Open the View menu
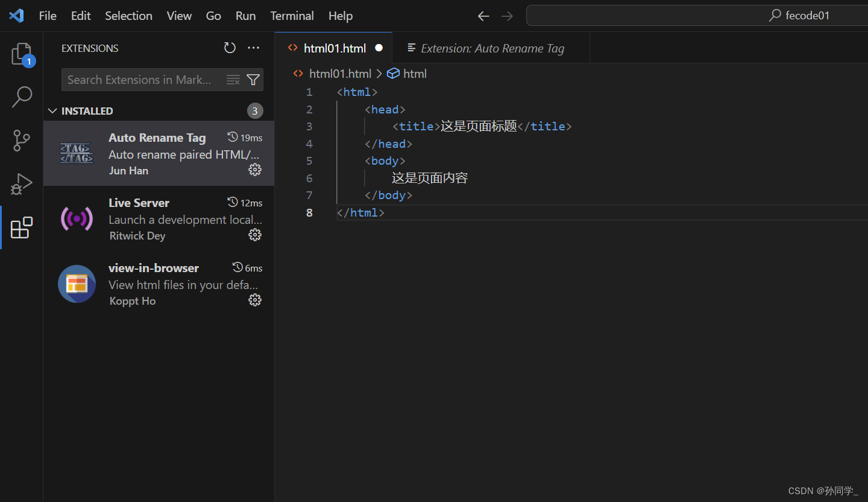 179,16
